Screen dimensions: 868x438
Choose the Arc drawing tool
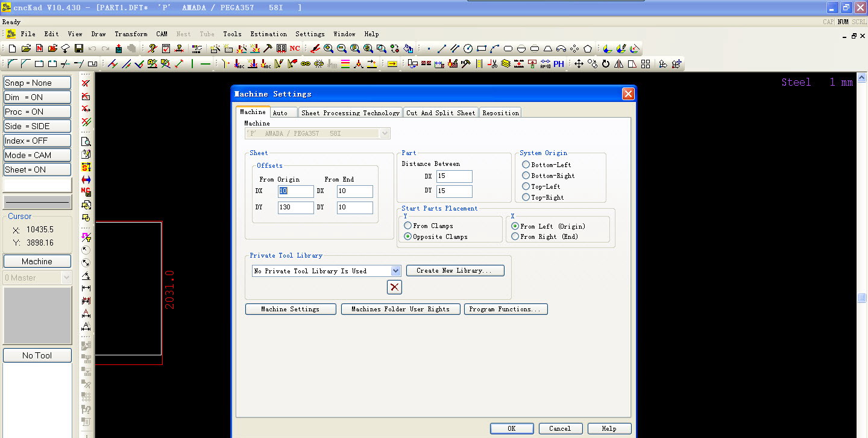494,48
